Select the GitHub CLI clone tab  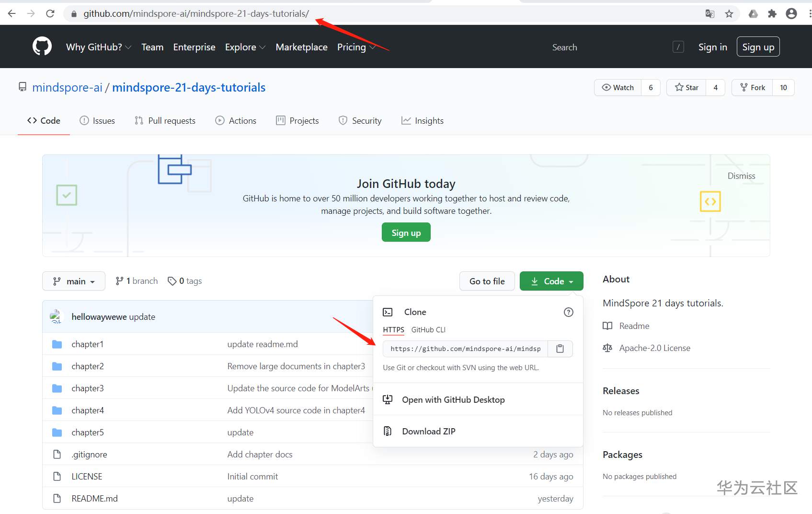pos(428,330)
